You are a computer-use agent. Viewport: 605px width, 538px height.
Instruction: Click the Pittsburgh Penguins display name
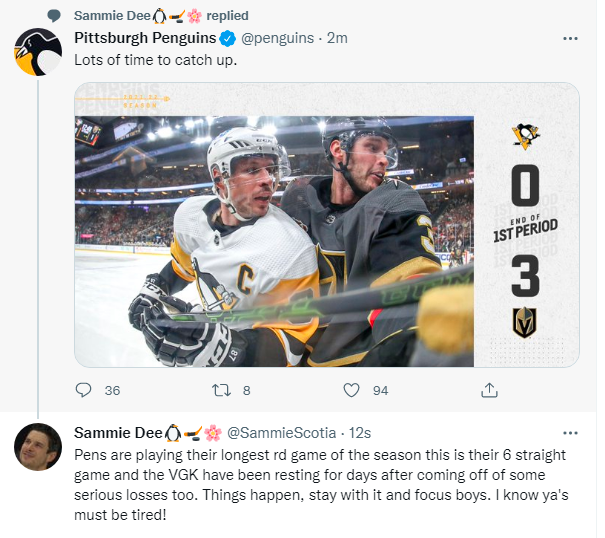[145, 38]
